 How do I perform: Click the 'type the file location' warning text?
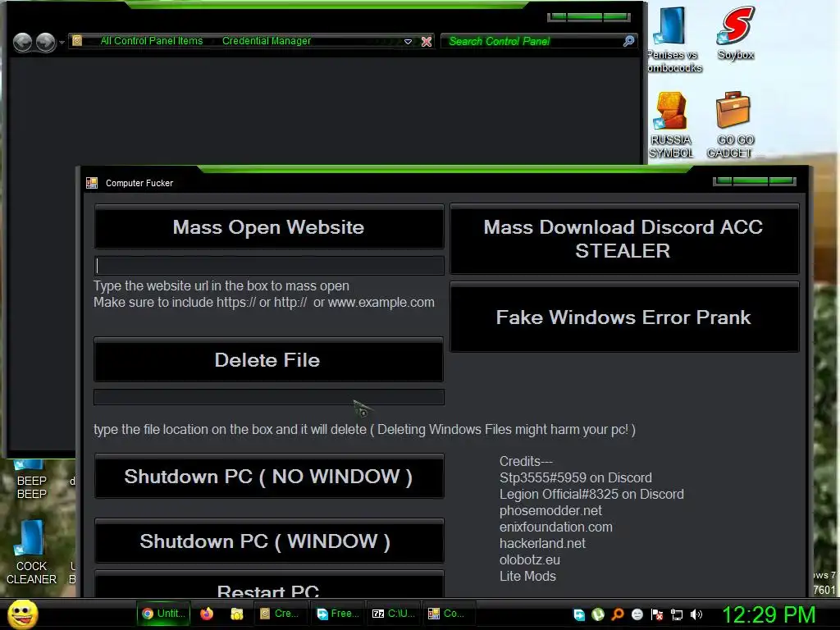click(x=364, y=430)
